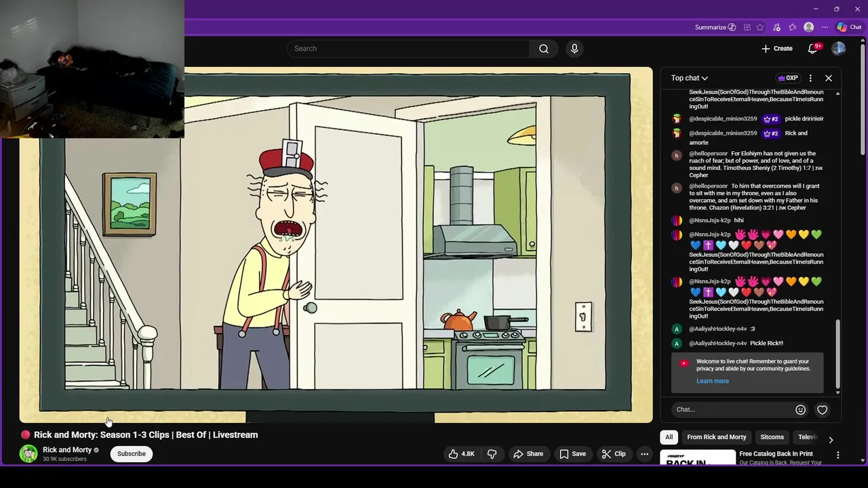Open Rick and Morty channel name link

click(x=67, y=450)
